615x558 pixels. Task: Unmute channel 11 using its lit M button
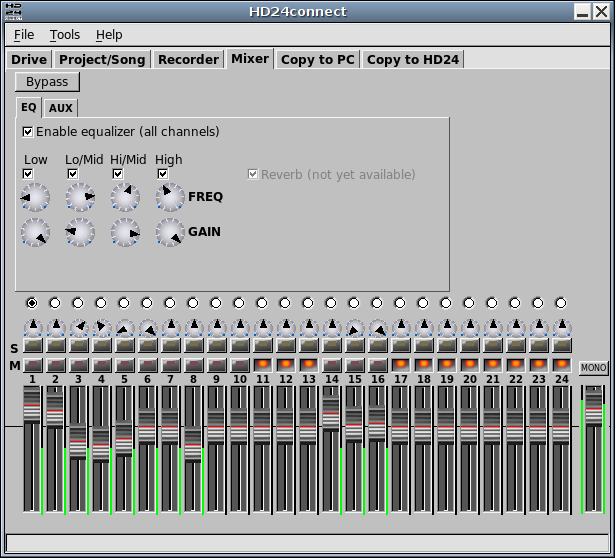263,365
